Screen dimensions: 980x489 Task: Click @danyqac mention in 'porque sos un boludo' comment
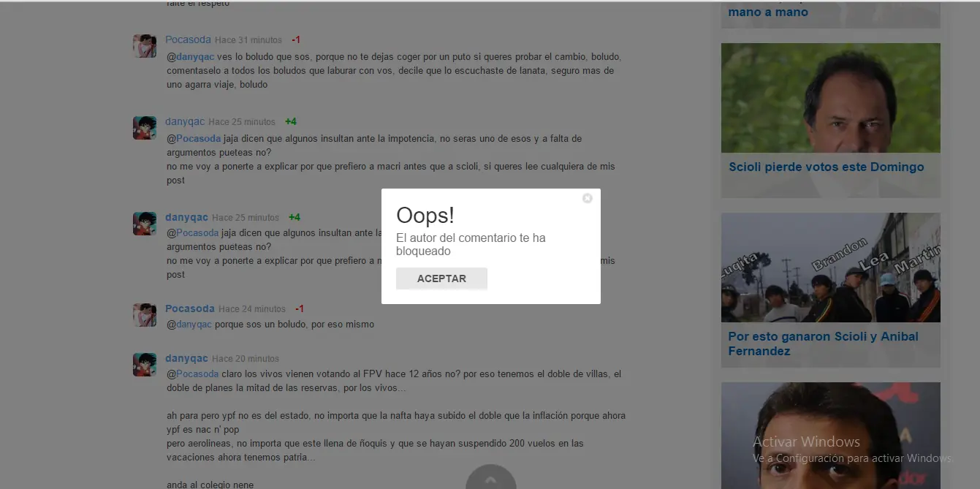189,324
